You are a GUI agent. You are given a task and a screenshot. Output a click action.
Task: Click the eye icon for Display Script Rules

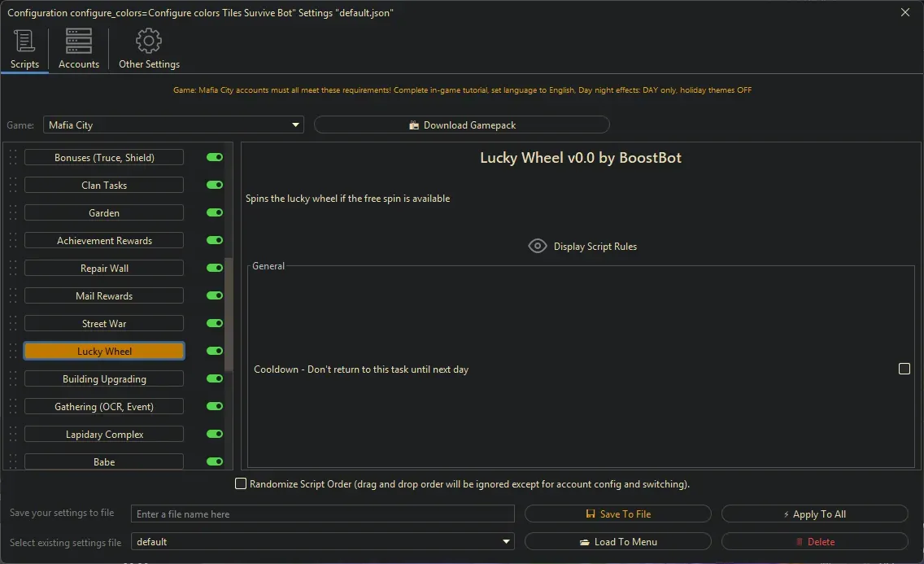pyautogui.click(x=538, y=246)
